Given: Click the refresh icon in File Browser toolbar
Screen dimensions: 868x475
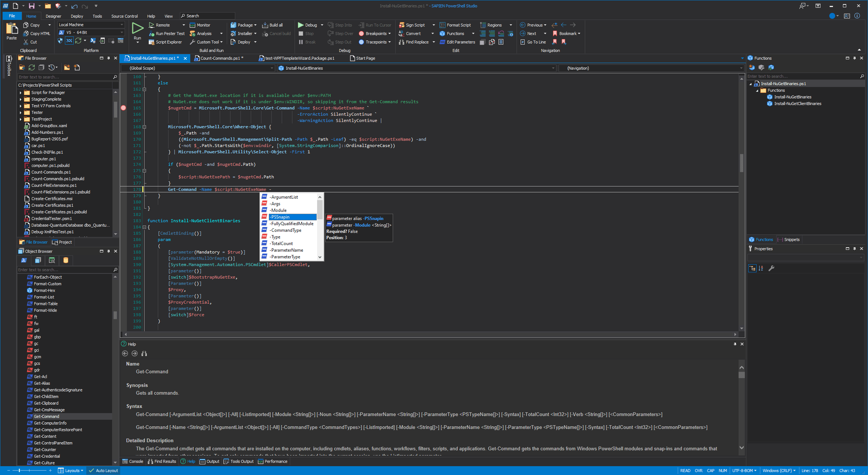Looking at the screenshot, I should point(32,67).
